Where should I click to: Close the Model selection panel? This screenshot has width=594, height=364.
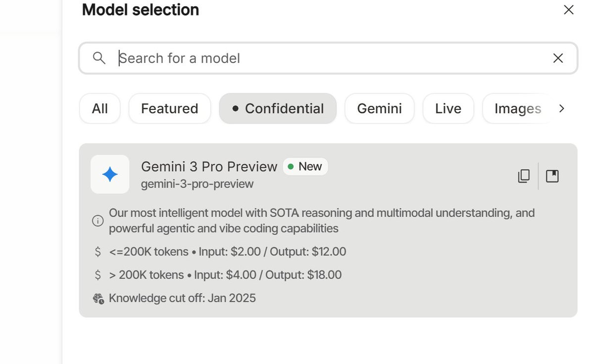pos(569,10)
